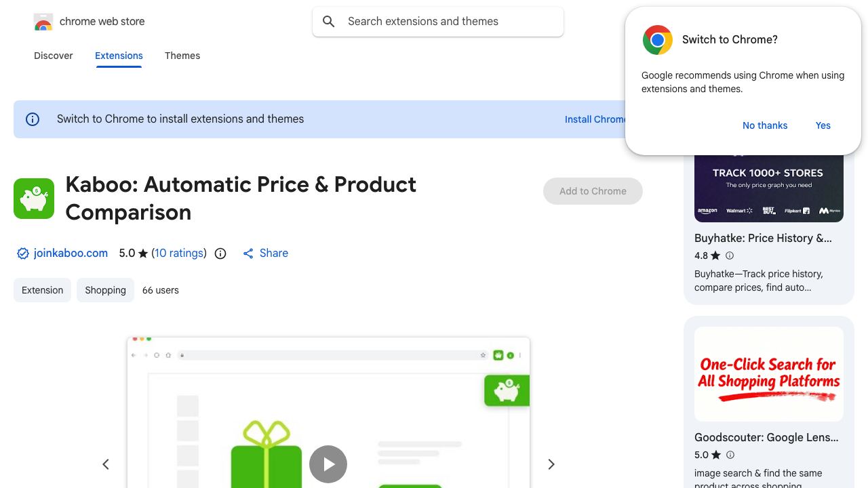This screenshot has width=868, height=488.
Task: Open the One-Click Search Goodscouter thumbnail
Action: pos(769,374)
